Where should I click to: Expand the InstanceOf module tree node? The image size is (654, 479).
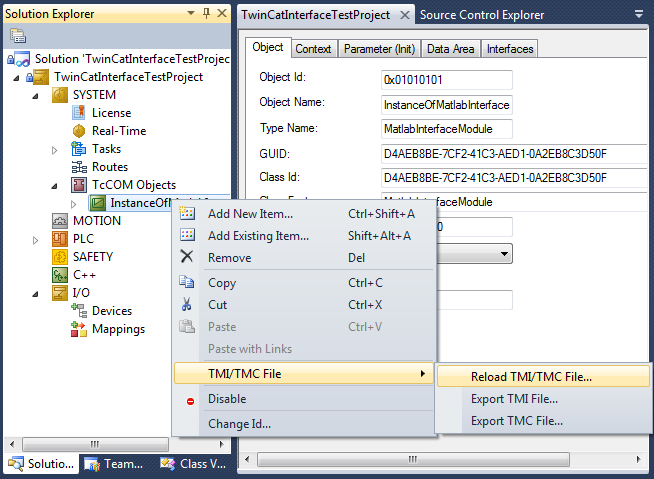[73, 204]
